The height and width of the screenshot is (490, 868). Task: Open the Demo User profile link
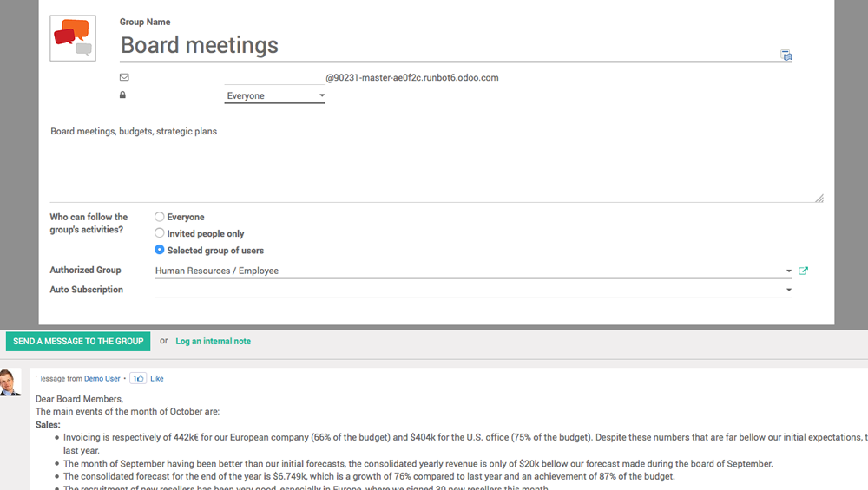[x=102, y=379]
